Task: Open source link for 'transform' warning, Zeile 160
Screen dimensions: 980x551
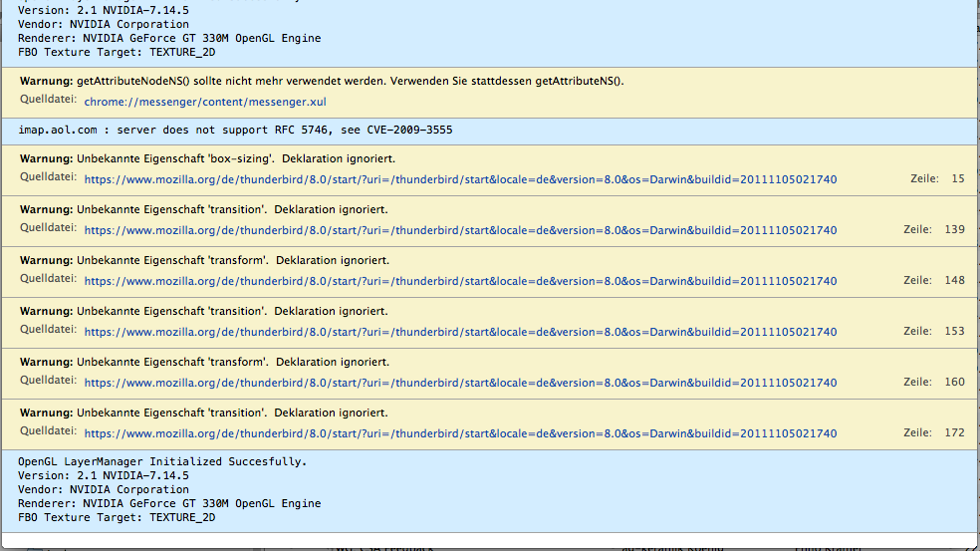Action: pyautogui.click(x=460, y=383)
